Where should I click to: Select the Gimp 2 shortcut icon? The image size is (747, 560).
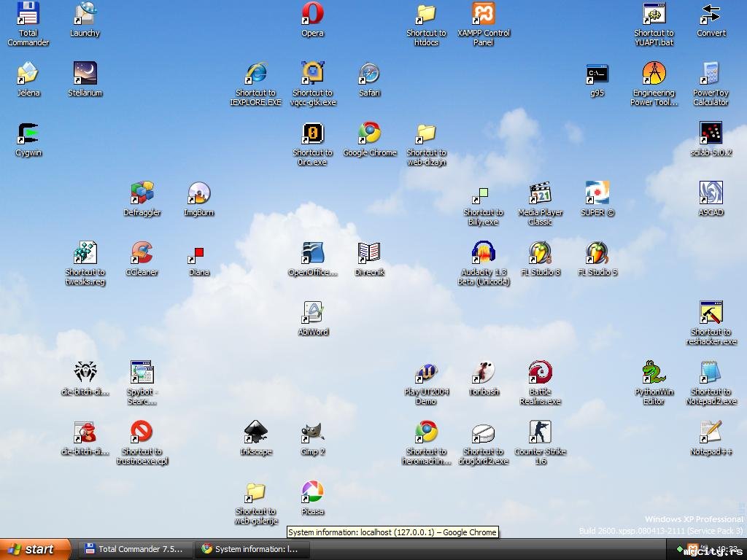point(312,432)
